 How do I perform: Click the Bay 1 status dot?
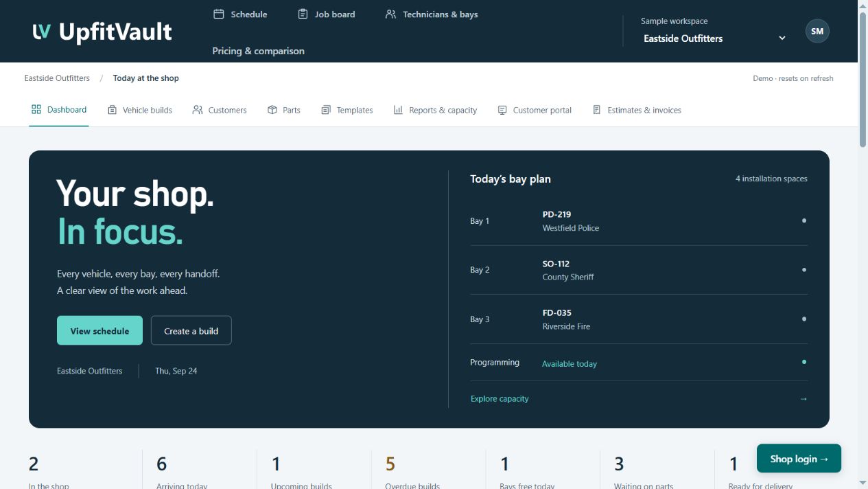coord(804,220)
